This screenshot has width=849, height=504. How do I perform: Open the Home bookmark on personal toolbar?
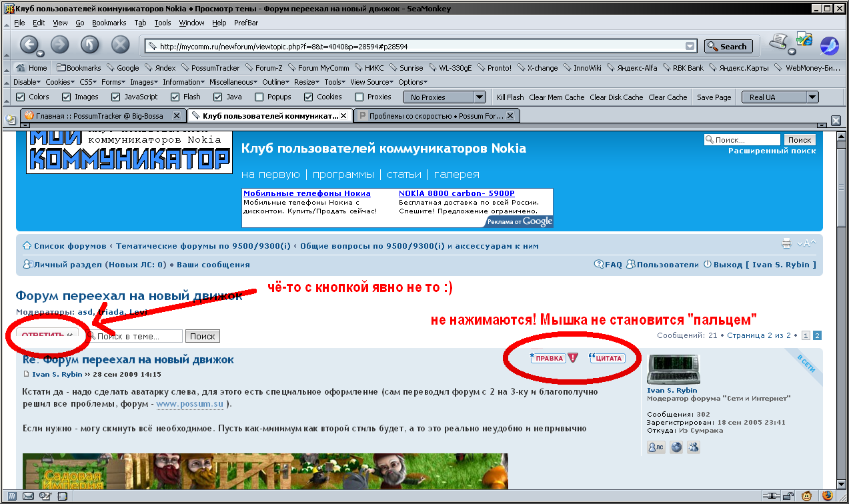[31, 67]
